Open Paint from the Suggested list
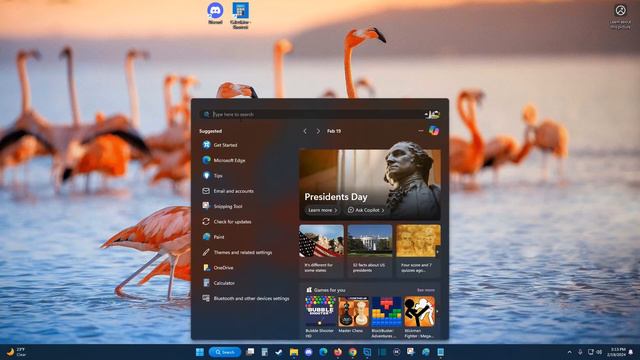 click(x=213, y=237)
